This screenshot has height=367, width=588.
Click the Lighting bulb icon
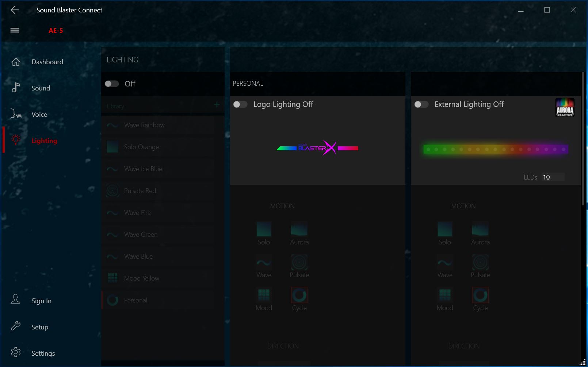coord(16,140)
